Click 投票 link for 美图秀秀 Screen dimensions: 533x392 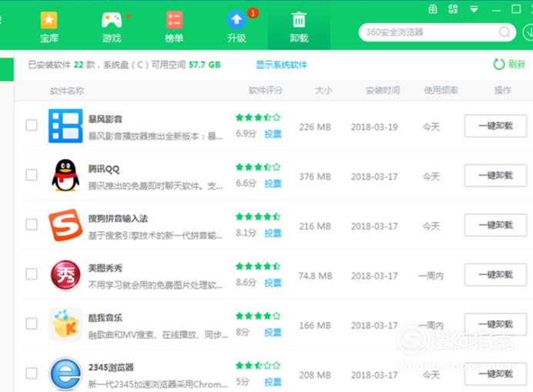click(273, 283)
